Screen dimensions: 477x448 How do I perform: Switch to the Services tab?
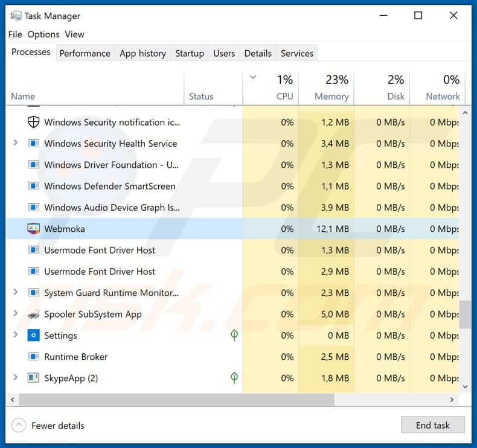click(297, 53)
